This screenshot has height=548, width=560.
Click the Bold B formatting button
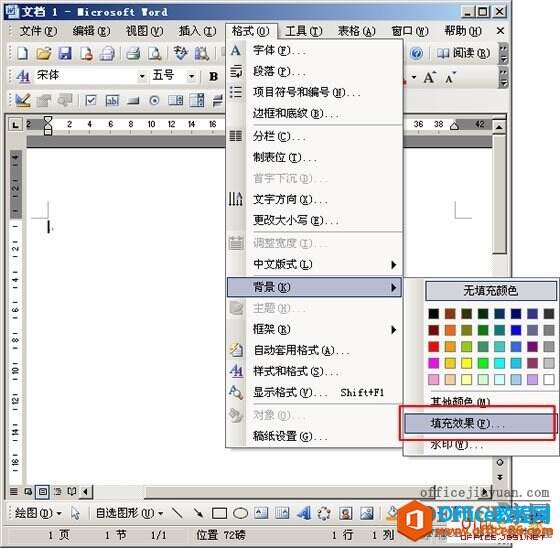click(x=214, y=76)
